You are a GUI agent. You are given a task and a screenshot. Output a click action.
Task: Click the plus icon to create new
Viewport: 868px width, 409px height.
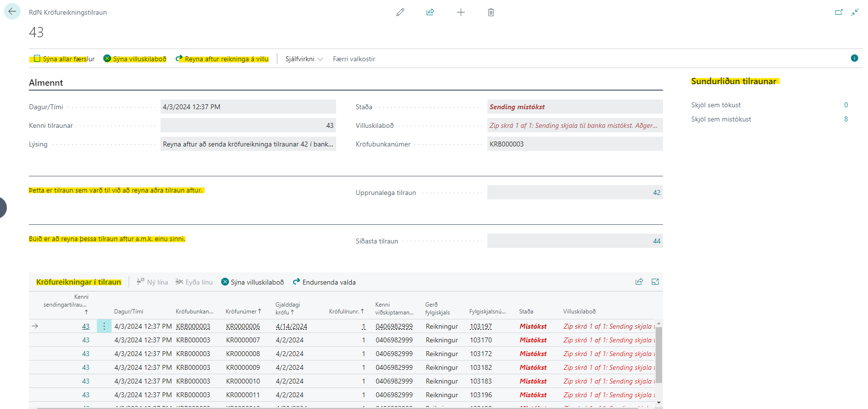pos(460,12)
